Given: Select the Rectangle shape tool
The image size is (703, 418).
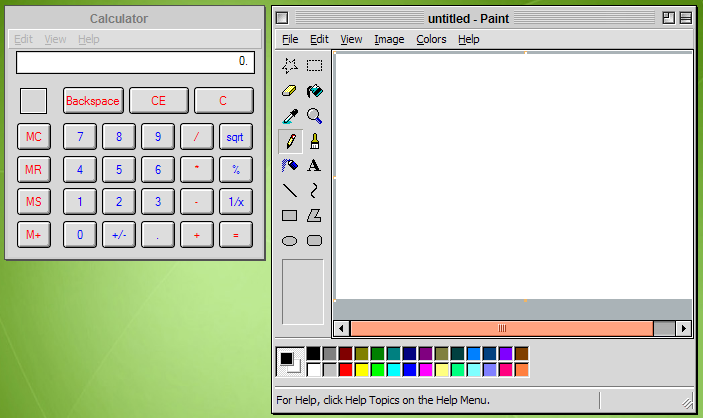Looking at the screenshot, I should click(290, 216).
